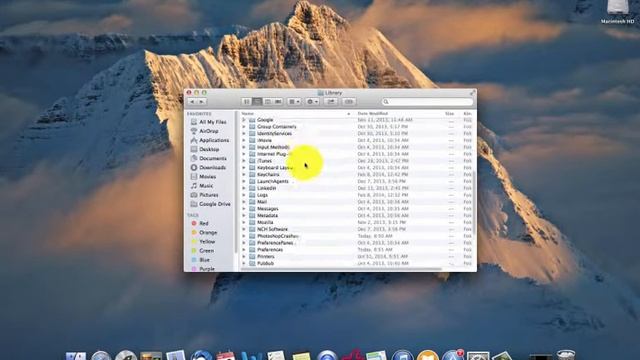Open Macintosh HD on the desktop

[x=618, y=12]
